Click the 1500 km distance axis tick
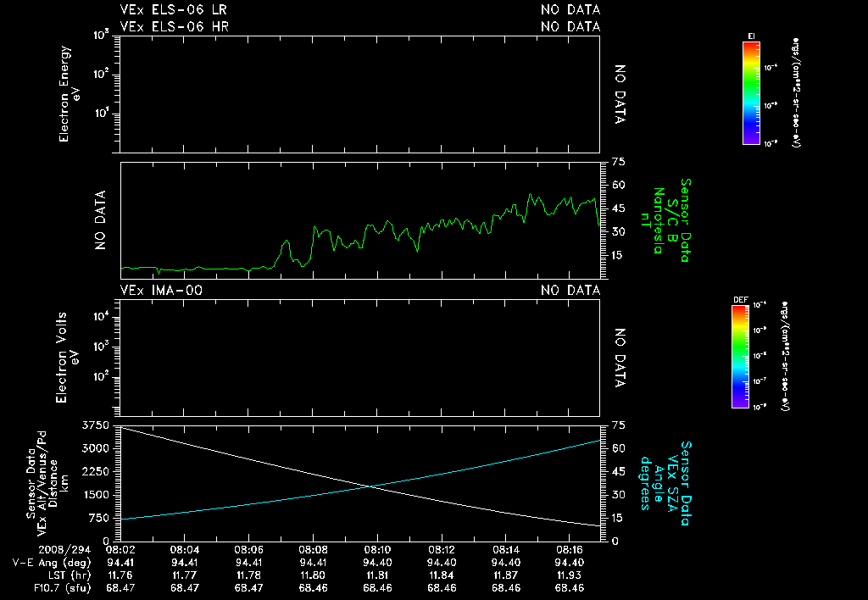Screen dimensions: 868x600 pos(96,495)
